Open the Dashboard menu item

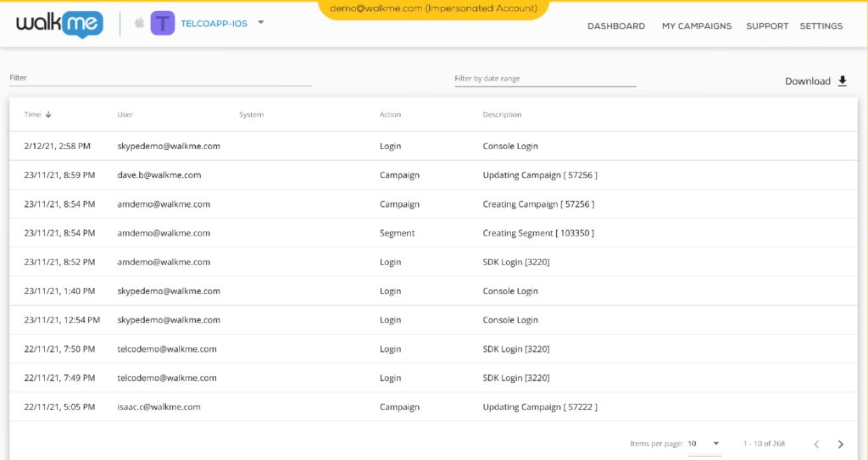click(x=616, y=26)
